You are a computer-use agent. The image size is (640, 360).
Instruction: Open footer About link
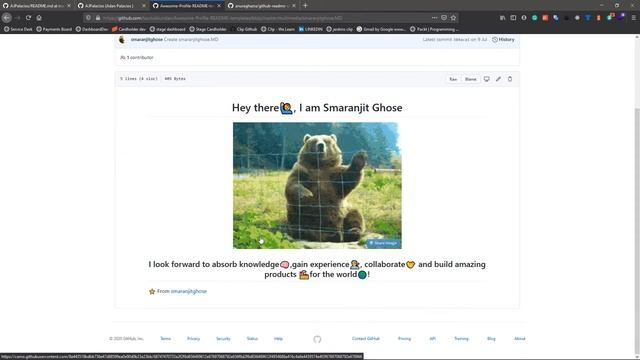(520, 339)
